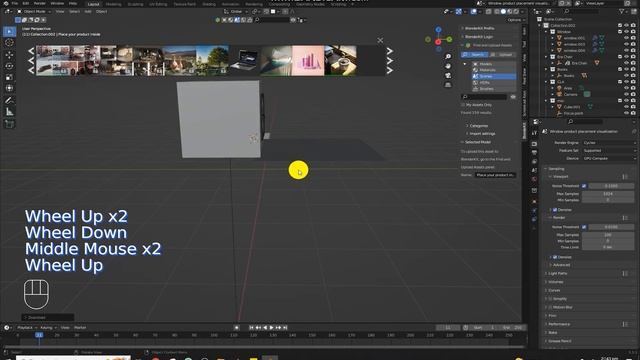Collapse the Sampling panel
The height and width of the screenshot is (360, 640).
point(556,169)
